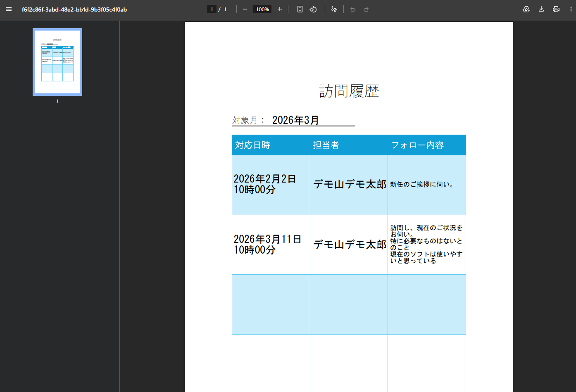Click the zoom out minus button
Screen dimensions: 576x392
(x=245, y=9)
